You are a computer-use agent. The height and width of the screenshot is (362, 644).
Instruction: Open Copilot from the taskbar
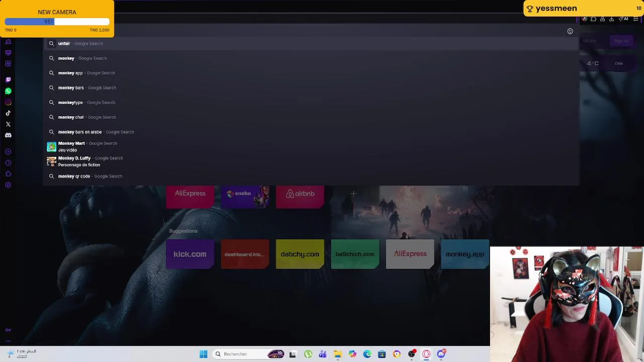click(x=352, y=354)
